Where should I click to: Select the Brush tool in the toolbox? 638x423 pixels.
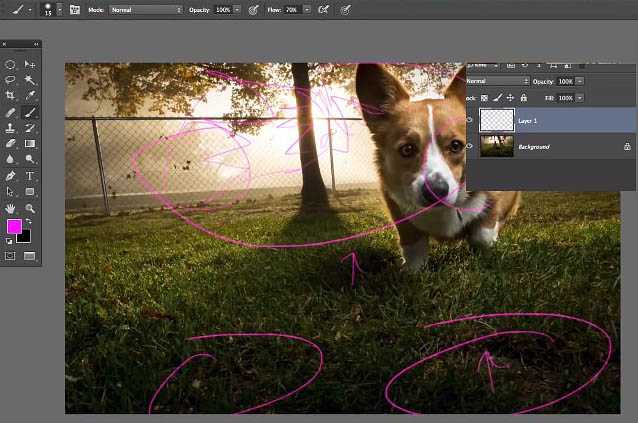pos(30,113)
